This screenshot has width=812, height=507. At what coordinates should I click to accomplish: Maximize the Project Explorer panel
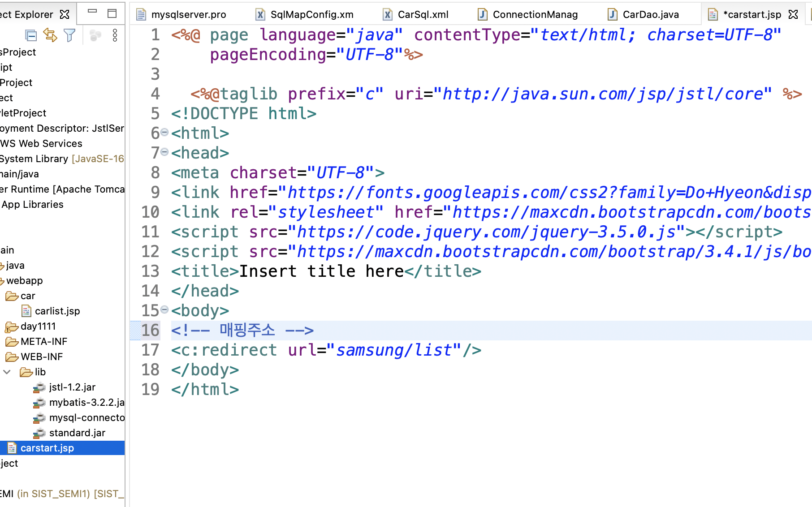point(112,13)
